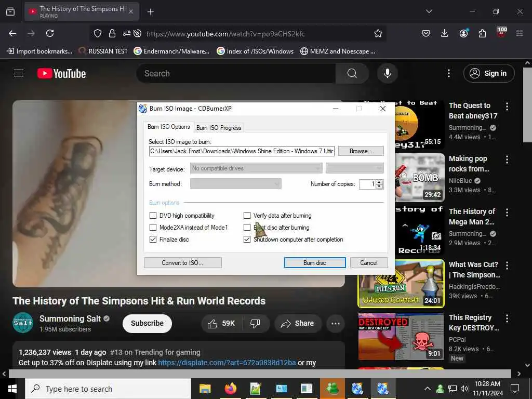This screenshot has height=399, width=532.
Task: Open the drive speed dropdown beside Target device
Action: pos(354,168)
